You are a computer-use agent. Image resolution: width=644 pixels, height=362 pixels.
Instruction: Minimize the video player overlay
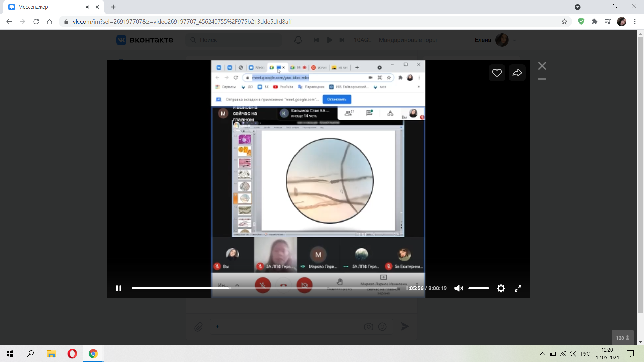(x=542, y=79)
